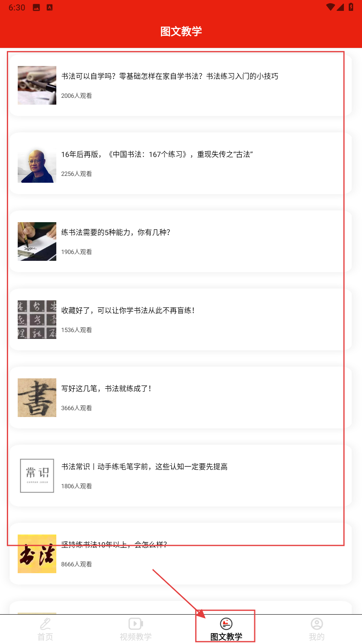Open article 收藏好了 title
This screenshot has height=644, width=362.
coord(128,310)
